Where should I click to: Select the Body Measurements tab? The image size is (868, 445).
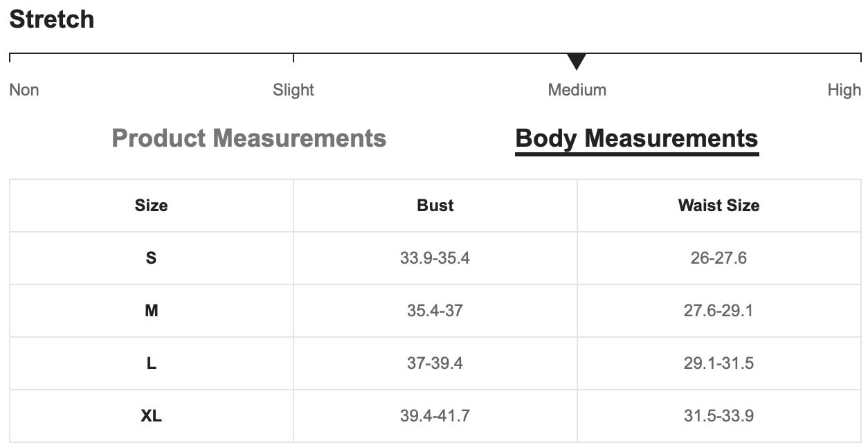point(637,138)
